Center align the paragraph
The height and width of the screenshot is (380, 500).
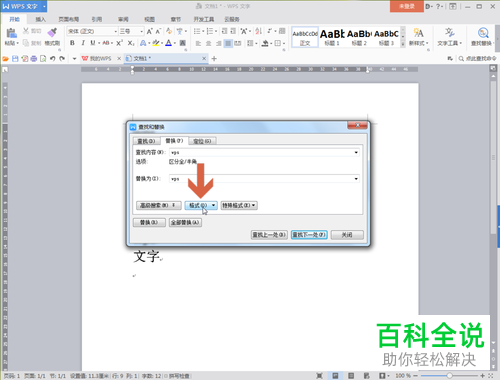point(208,43)
